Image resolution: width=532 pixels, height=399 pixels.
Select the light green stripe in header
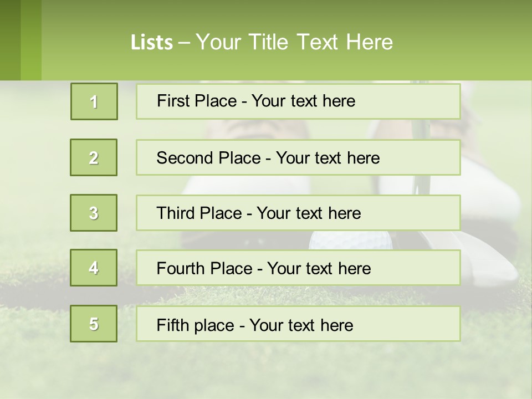point(31,40)
